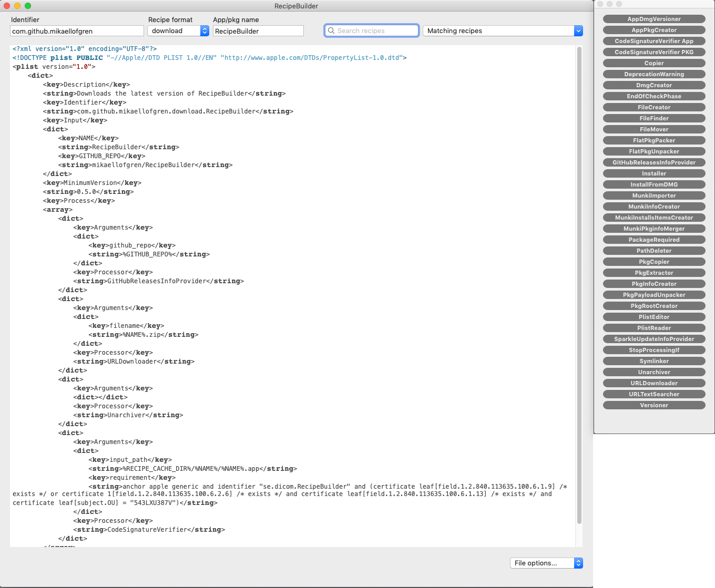This screenshot has width=715, height=588.
Task: Click the 0.5.0 version string in XML
Action: [x=88, y=192]
